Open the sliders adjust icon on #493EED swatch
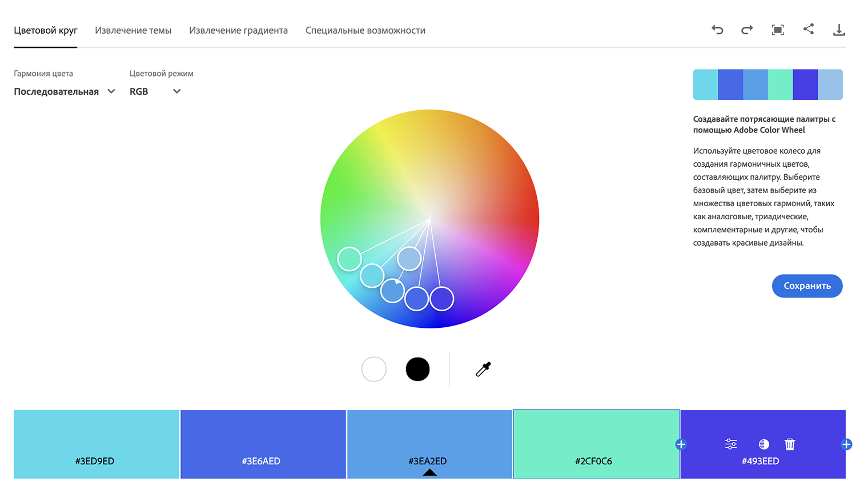 coord(731,444)
